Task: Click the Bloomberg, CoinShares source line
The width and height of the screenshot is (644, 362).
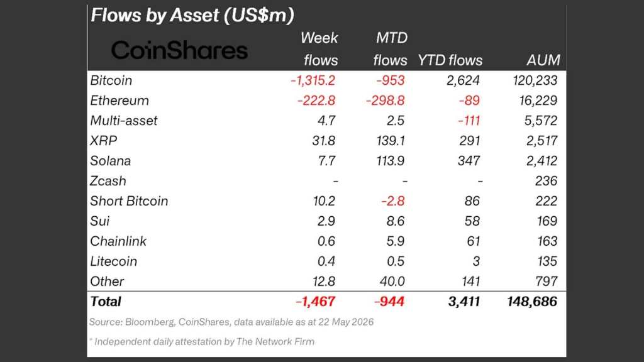Action: [231, 322]
